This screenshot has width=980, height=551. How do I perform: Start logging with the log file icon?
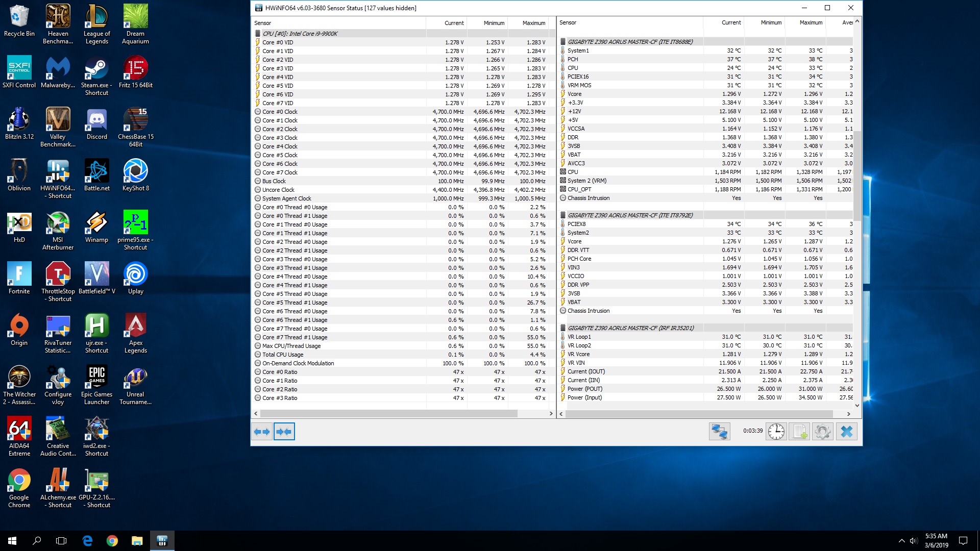click(799, 432)
